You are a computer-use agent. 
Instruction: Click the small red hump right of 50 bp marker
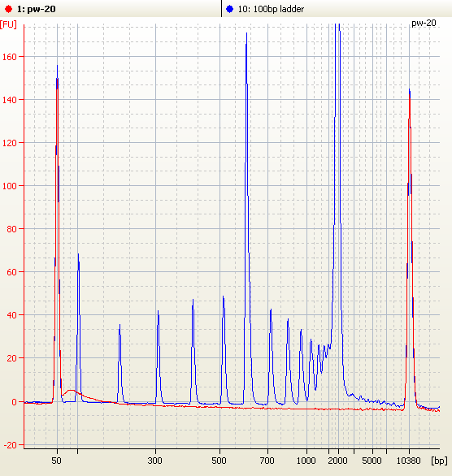tap(72, 392)
